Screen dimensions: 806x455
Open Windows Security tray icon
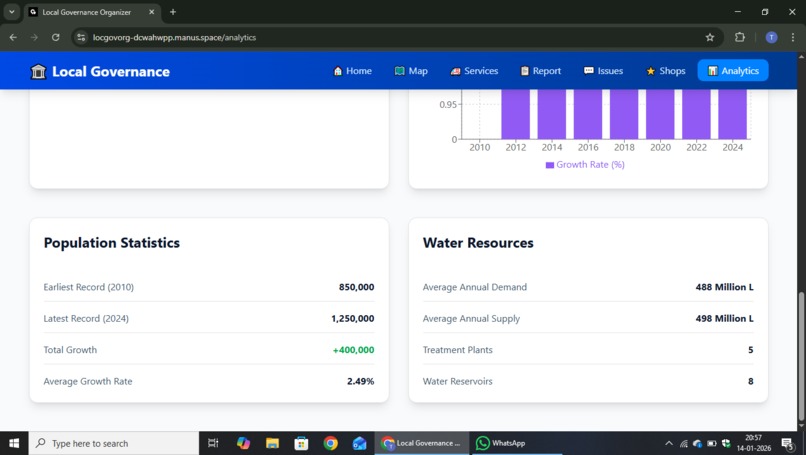pyautogui.click(x=726, y=443)
